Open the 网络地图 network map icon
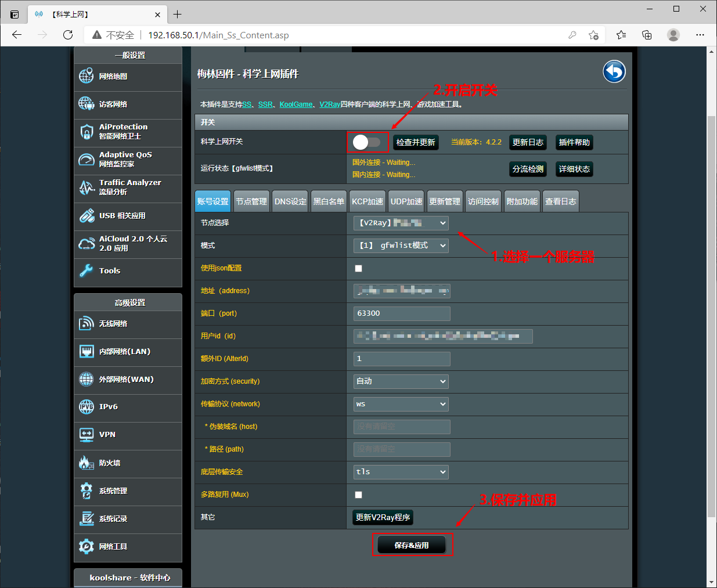Screen dimensions: 717x588 pos(87,76)
